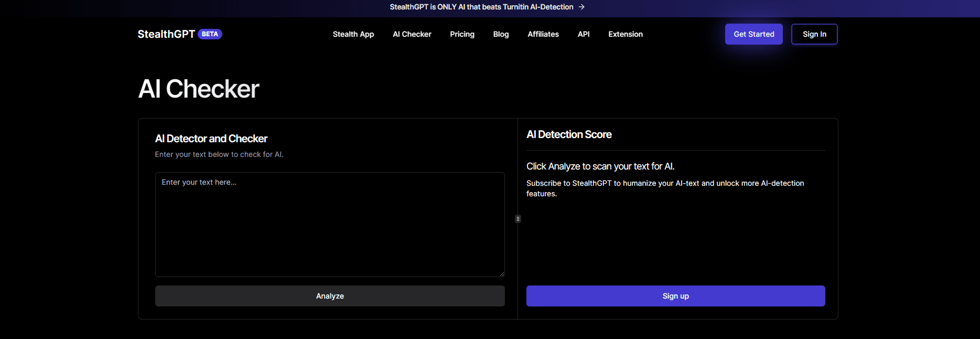Open the Pricing page
The height and width of the screenshot is (339, 980).
coord(462,34)
